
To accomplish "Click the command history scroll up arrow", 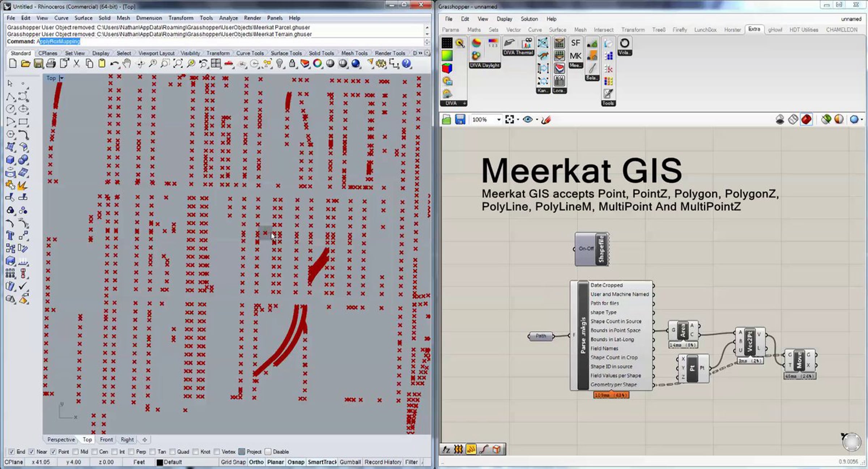I will point(427,27).
